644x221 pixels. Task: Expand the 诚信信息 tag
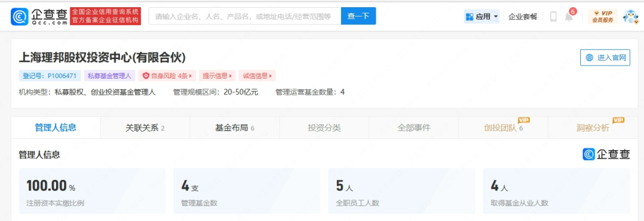[257, 76]
